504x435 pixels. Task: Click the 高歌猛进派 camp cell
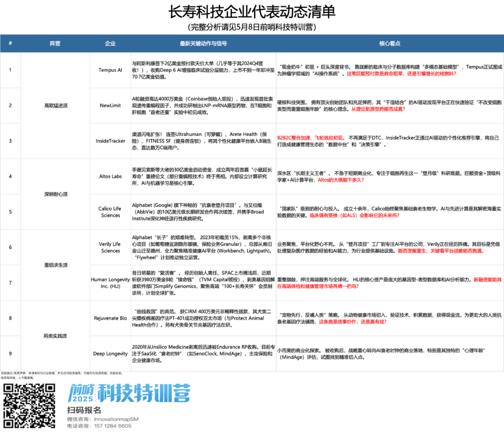[55, 105]
